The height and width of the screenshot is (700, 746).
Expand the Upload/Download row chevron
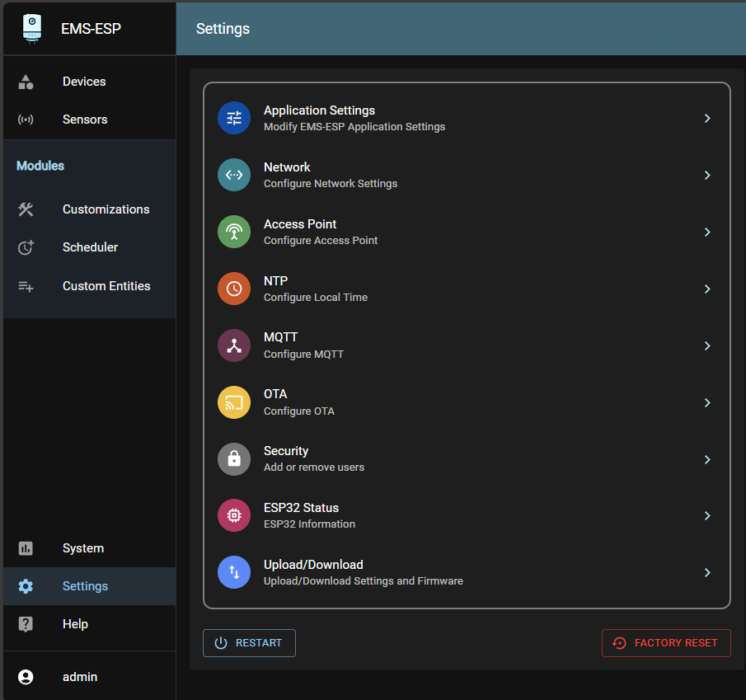point(707,572)
